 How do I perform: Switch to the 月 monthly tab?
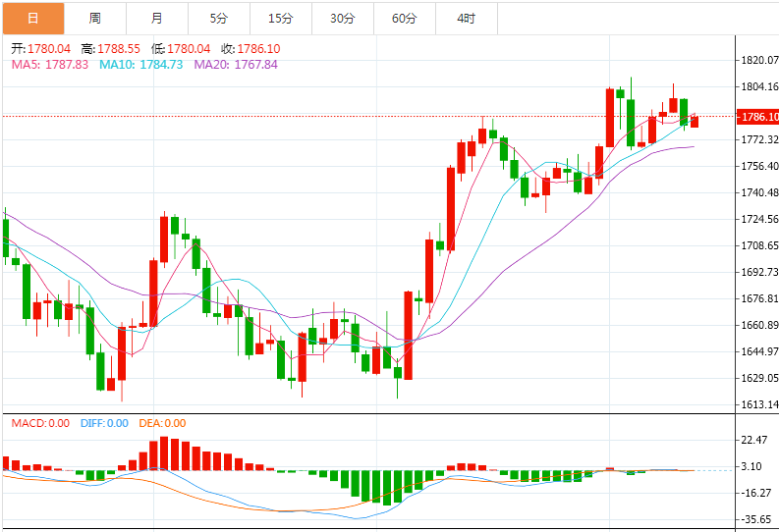coord(157,19)
